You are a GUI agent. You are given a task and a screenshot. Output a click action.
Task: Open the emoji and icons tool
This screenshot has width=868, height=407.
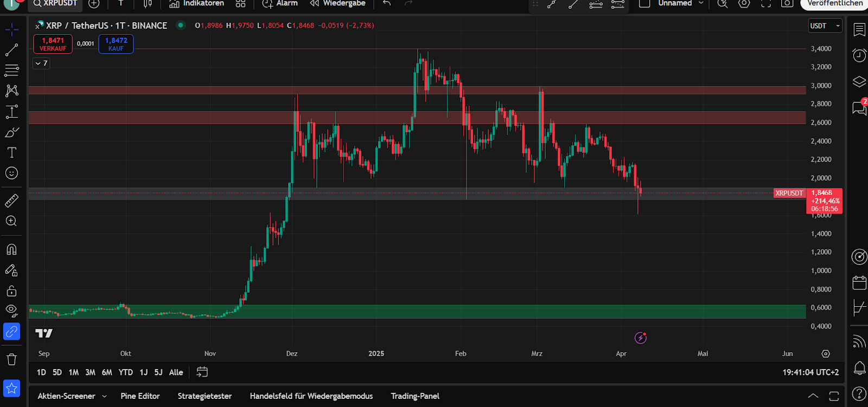point(11,173)
